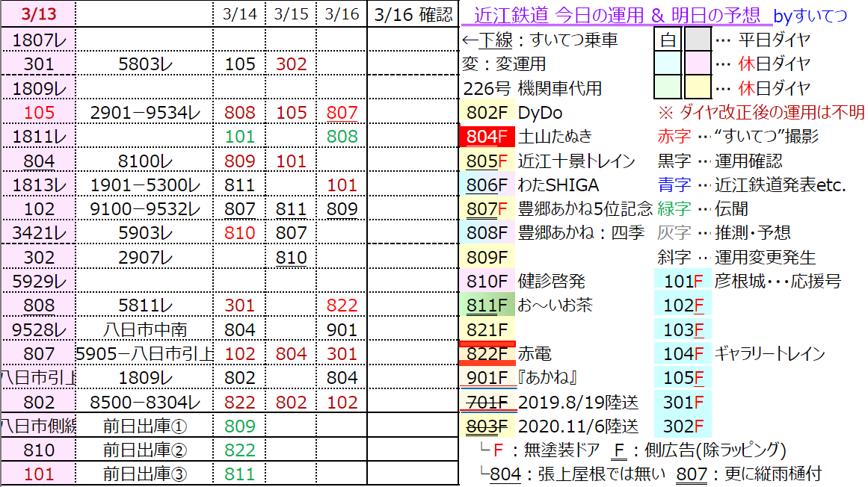The width and height of the screenshot is (868, 487).
Task: Select the 901F legend cell
Action: coord(487,378)
